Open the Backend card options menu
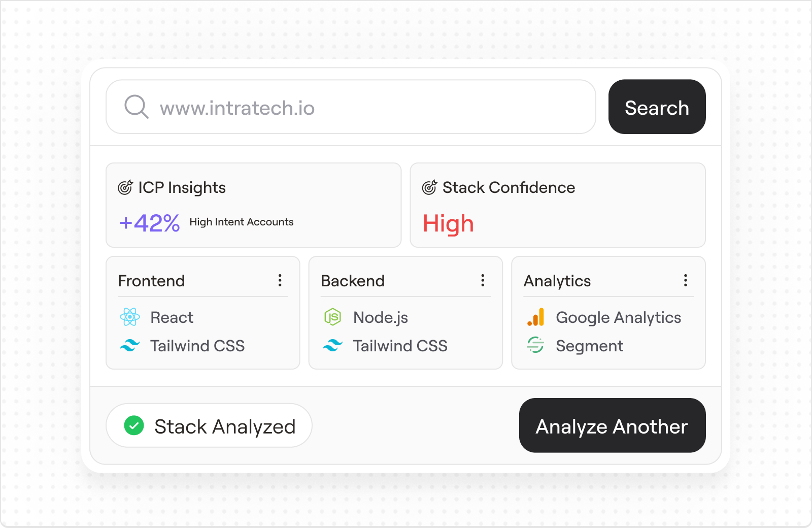Viewport: 812px width, 528px height. tap(483, 280)
